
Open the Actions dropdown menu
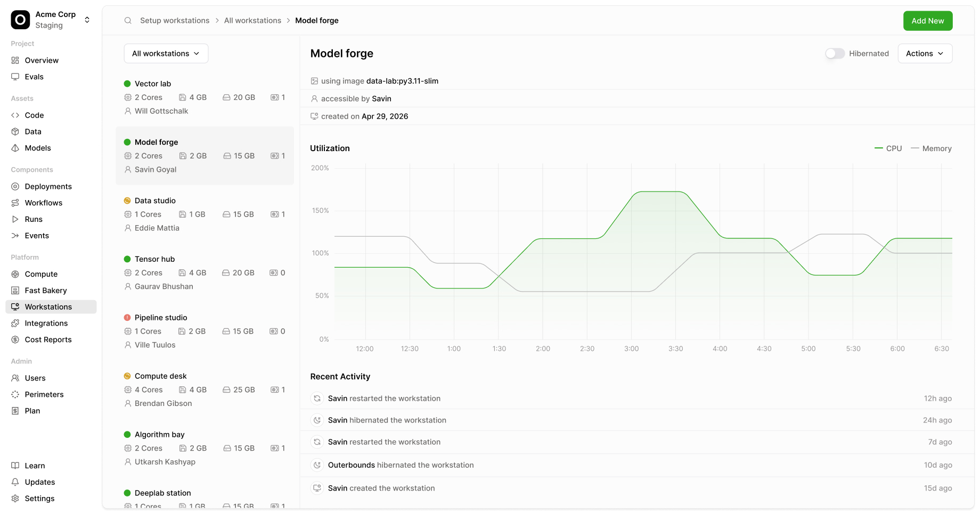[925, 53]
